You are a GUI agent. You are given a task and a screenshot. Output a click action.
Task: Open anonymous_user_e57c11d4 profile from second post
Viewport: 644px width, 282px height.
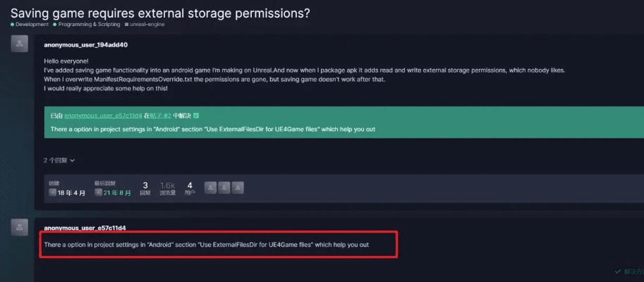point(85,228)
